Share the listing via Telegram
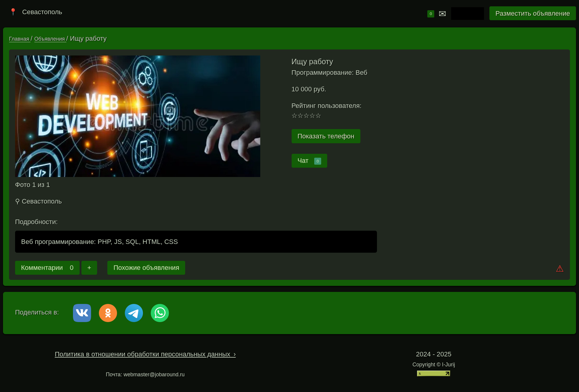 coord(134,313)
